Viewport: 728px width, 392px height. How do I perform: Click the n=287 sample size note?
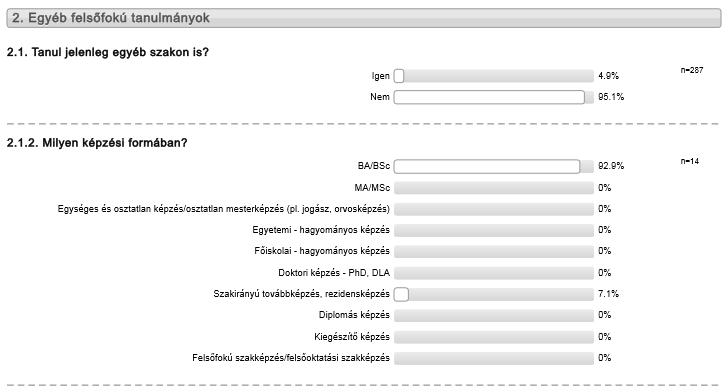(x=692, y=70)
